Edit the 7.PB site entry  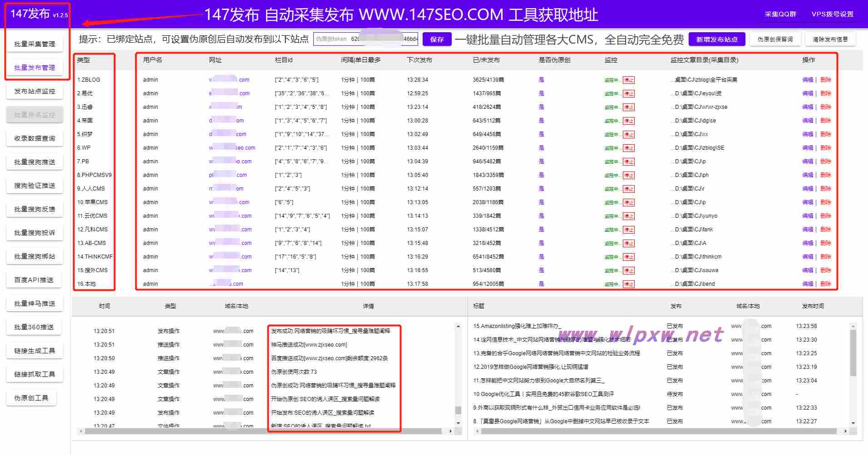808,161
